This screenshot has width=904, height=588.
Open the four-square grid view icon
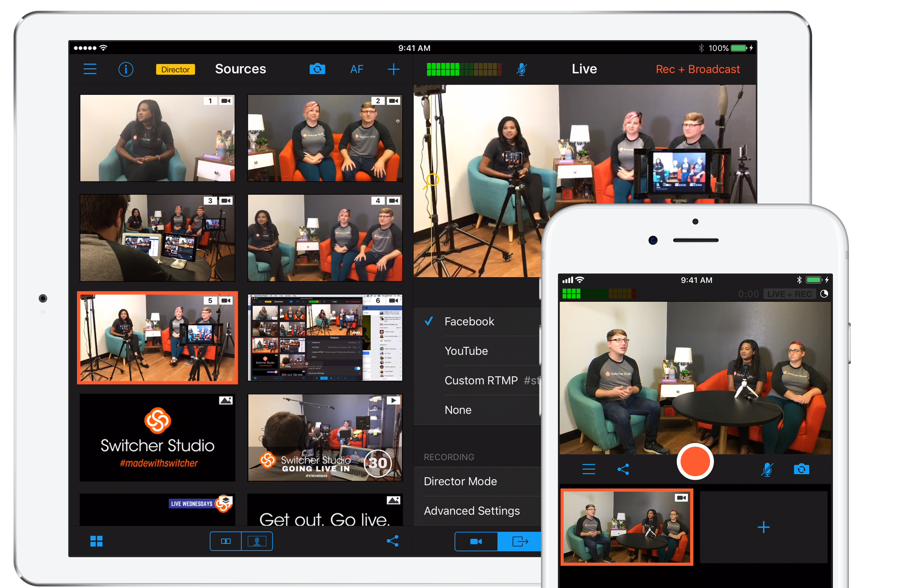(96, 541)
